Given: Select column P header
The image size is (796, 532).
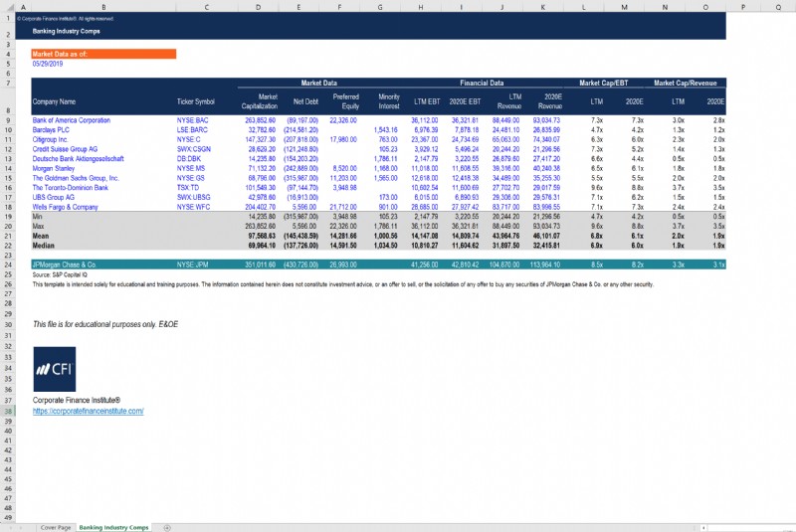Looking at the screenshot, I should pos(743,7).
